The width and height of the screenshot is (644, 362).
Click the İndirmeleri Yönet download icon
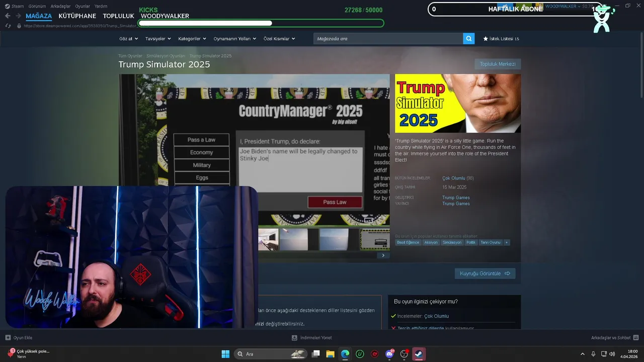(x=295, y=338)
